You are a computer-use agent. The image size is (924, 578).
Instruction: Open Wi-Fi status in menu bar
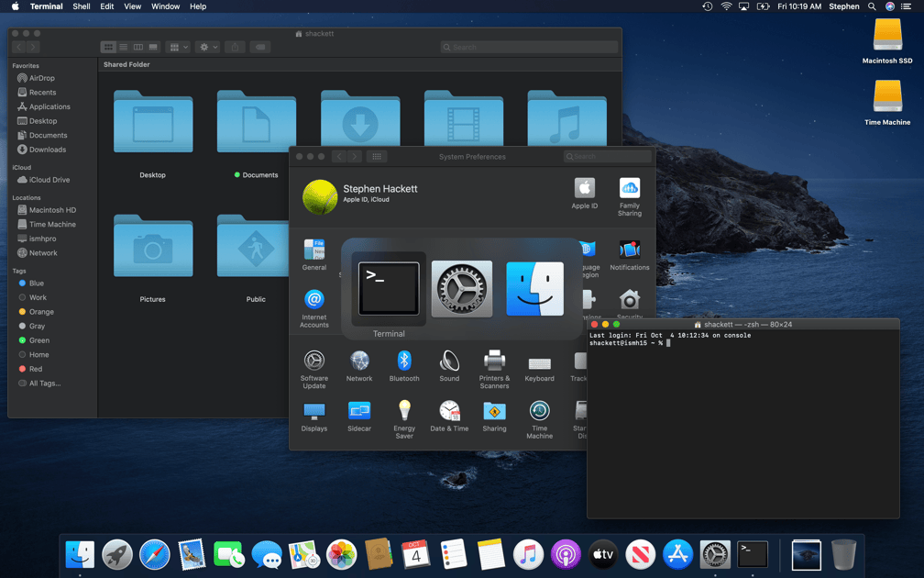click(727, 6)
